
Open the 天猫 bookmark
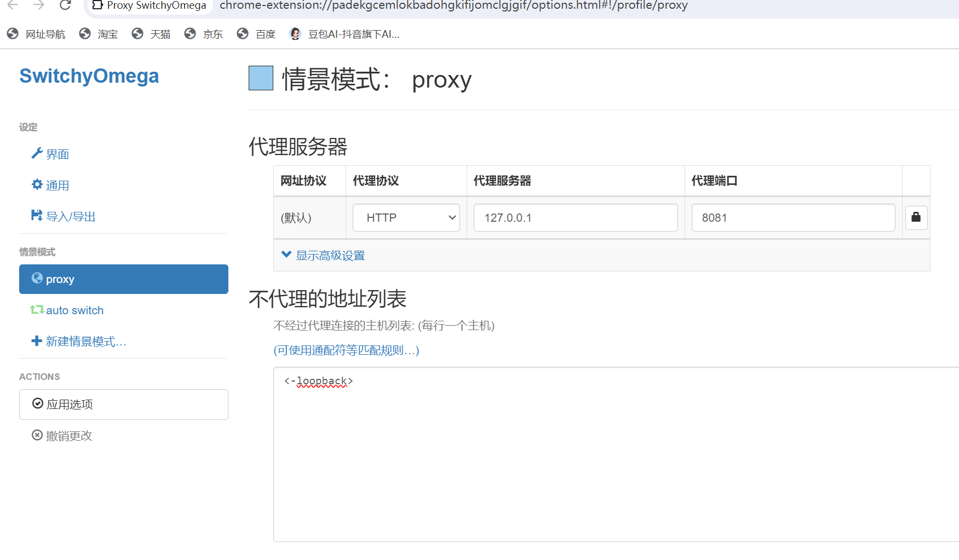[x=151, y=34]
